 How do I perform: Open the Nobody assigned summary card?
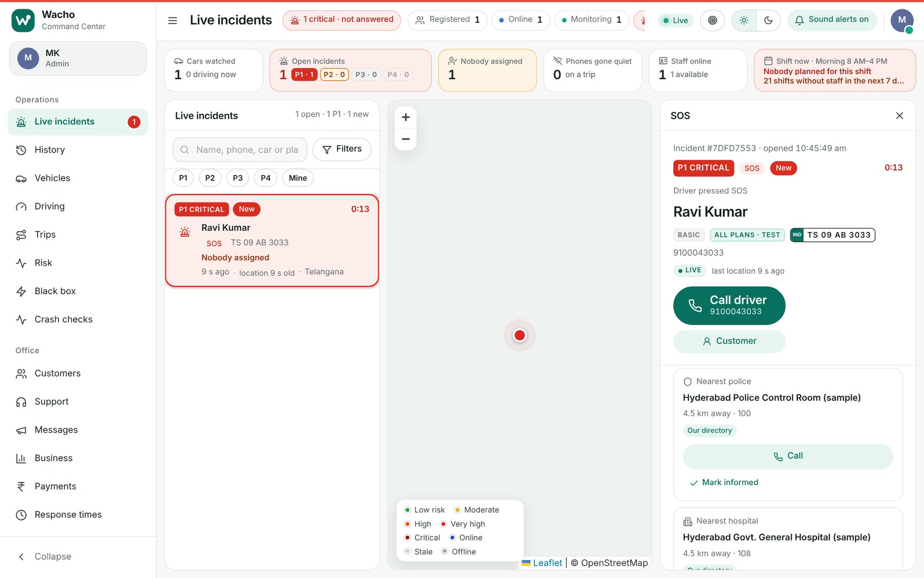[488, 70]
